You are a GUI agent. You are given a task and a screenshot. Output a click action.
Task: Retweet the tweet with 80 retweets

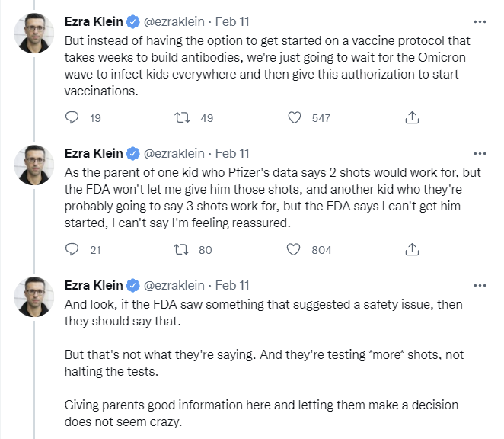[x=183, y=249]
